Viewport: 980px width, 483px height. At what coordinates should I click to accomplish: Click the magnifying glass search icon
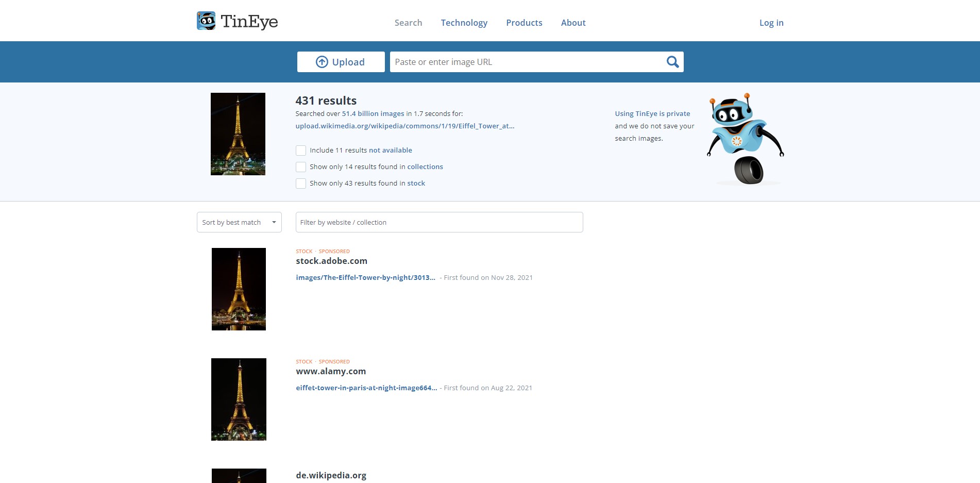[672, 62]
